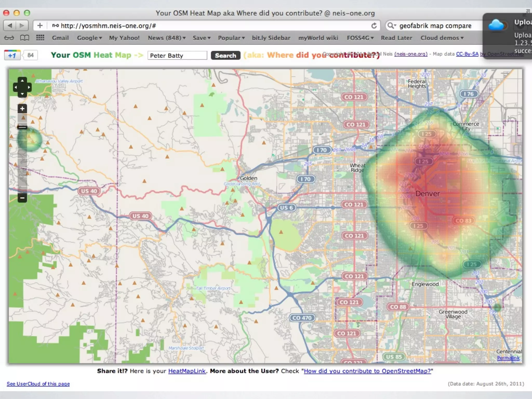
Task: Click the browser back arrow button
Action: click(x=10, y=25)
